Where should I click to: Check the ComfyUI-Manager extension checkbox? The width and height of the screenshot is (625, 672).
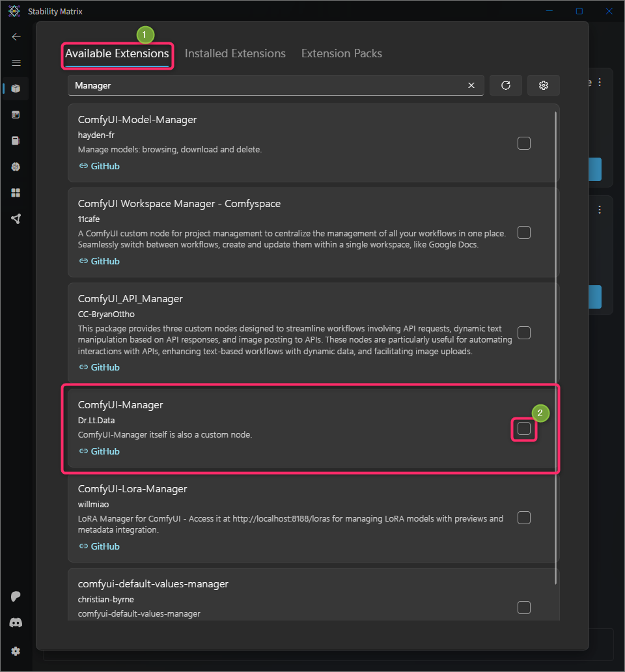(x=524, y=428)
